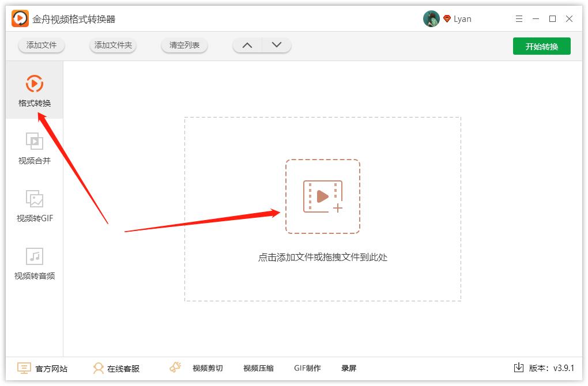Clear the file list via 清空列表

pos(184,46)
